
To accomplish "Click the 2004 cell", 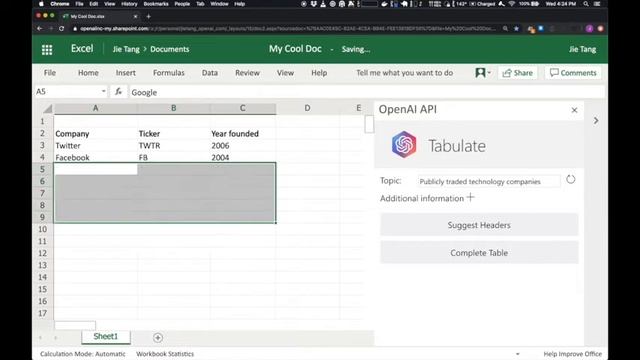I will (243, 158).
